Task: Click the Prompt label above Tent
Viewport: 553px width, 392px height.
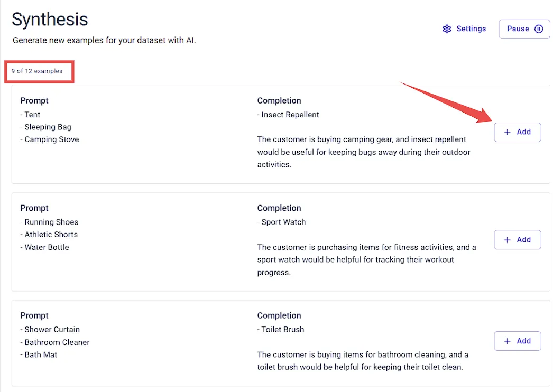Action: pos(34,101)
